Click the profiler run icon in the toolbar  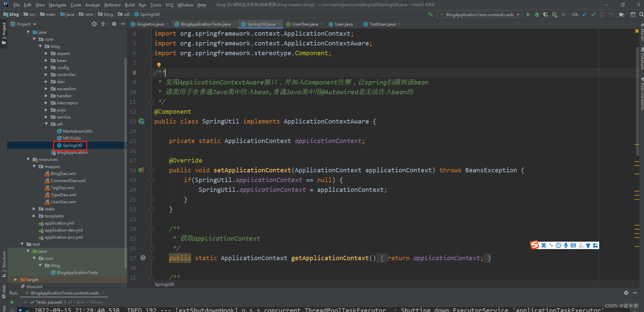(x=554, y=14)
